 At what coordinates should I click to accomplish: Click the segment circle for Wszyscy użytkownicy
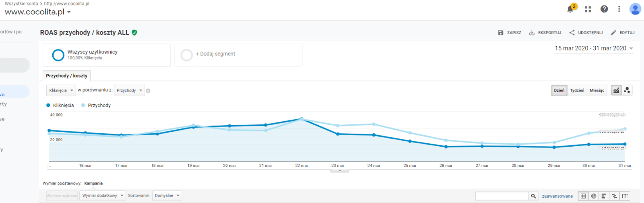[58, 55]
